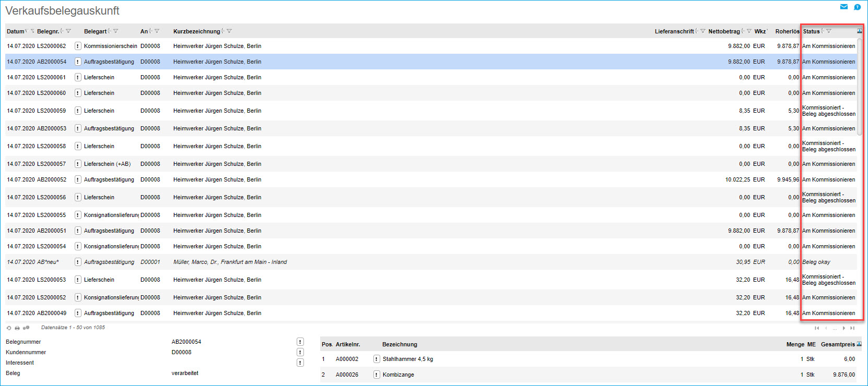Sort the list by Status header
Screen dimensions: 868x386
[811, 31]
